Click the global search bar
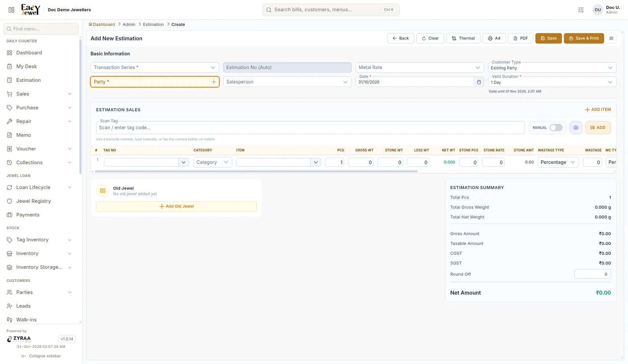Screen dimensions: 628x364 point(331,10)
